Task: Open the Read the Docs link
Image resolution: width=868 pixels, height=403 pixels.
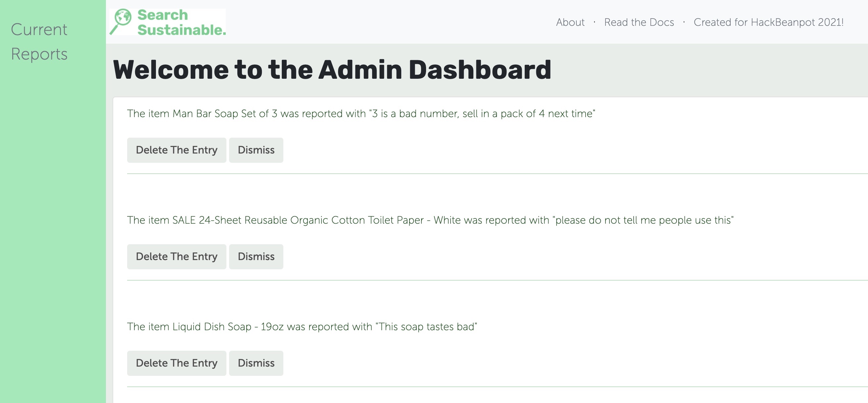Action: (639, 22)
